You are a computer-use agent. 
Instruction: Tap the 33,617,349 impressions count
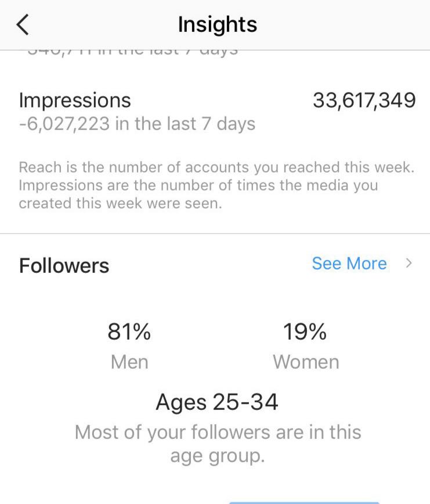364,100
